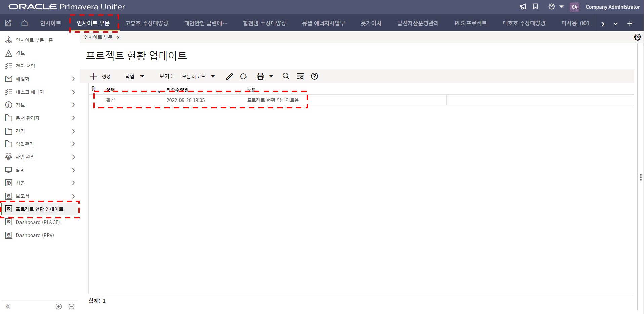Open the 모든 레코드 view dropdown
This screenshot has height=314, width=644.
click(198, 76)
